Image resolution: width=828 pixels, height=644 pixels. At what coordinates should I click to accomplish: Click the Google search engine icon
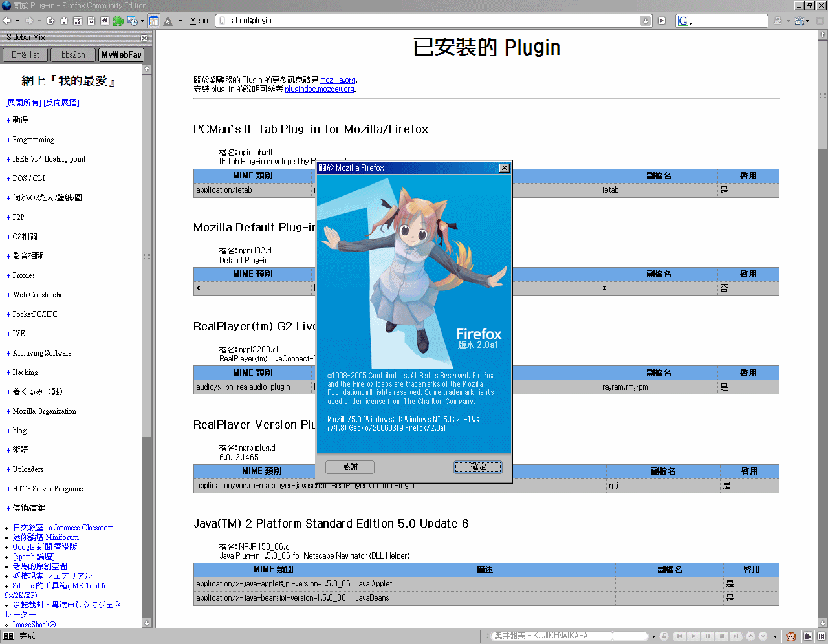[x=683, y=21]
